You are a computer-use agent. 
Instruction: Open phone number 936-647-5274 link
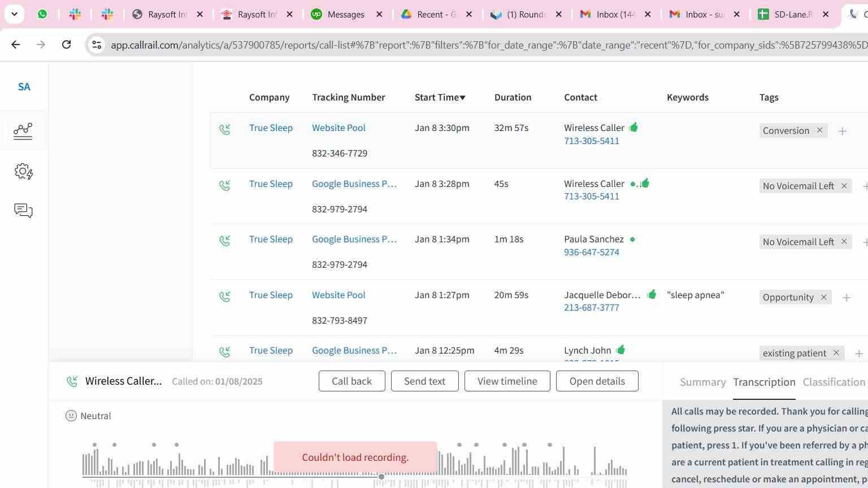(591, 252)
